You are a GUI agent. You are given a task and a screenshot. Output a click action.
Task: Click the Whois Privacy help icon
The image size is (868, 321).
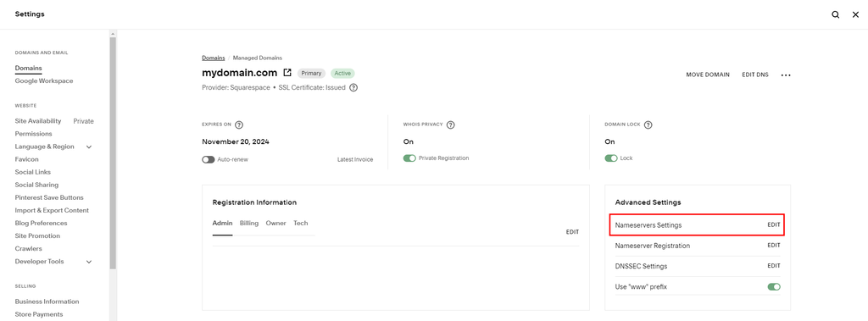tap(451, 125)
